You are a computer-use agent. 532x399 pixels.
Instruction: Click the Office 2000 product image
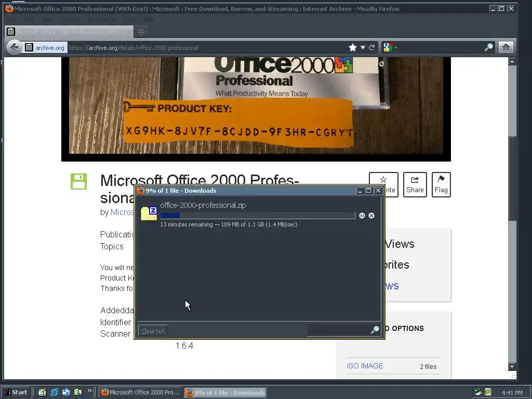256,106
